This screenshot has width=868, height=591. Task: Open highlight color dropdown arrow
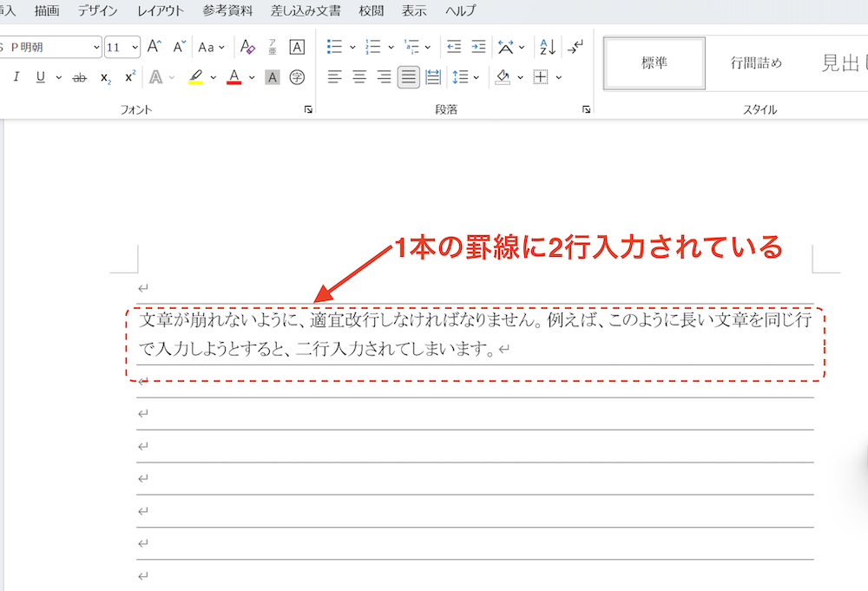(214, 77)
